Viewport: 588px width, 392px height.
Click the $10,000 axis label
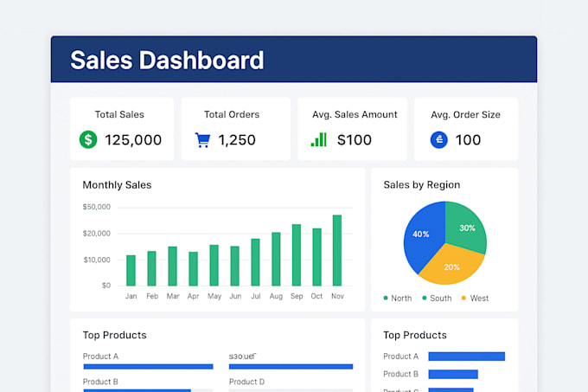[x=97, y=260]
